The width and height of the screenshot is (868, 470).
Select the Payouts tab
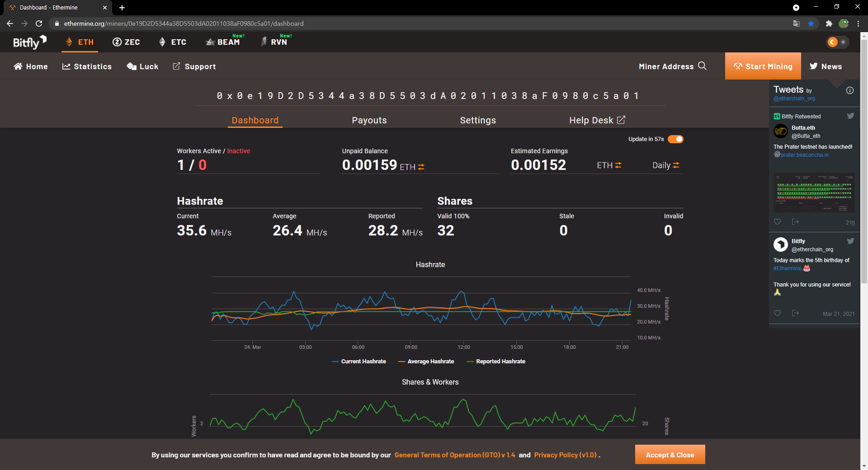(369, 120)
